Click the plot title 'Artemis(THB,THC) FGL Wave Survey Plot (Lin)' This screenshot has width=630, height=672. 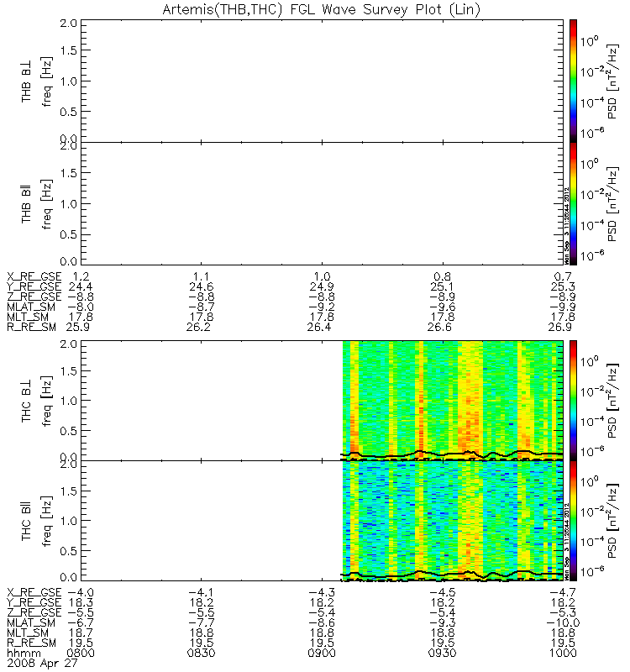[x=321, y=9]
